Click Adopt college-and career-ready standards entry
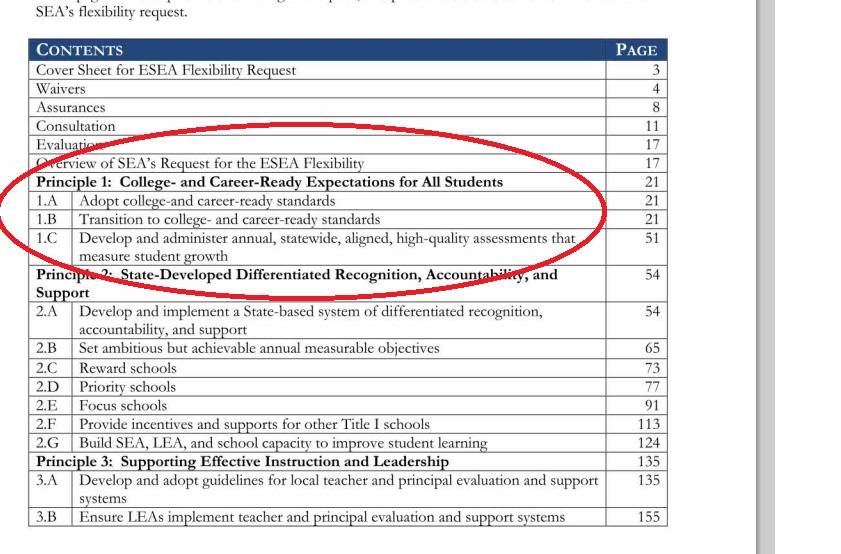The width and height of the screenshot is (841, 554). (207, 201)
